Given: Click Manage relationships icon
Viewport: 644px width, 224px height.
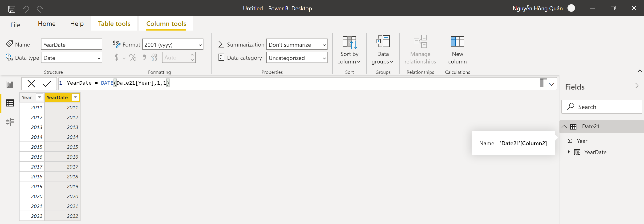Looking at the screenshot, I should pyautogui.click(x=420, y=41).
